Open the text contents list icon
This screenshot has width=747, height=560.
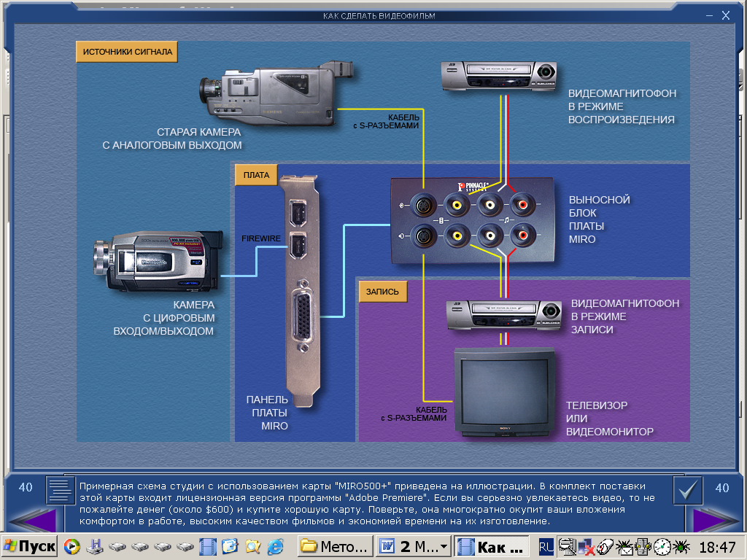point(60,490)
